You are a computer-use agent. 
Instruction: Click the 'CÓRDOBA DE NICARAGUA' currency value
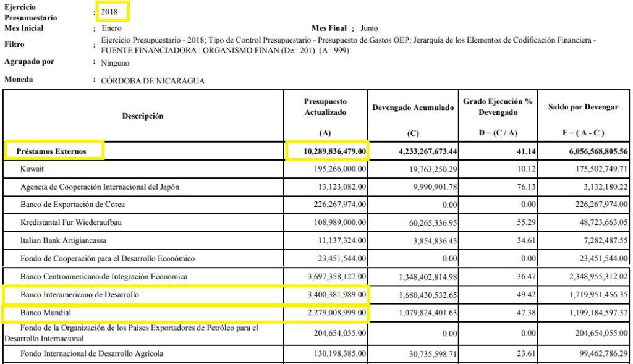[x=153, y=81]
